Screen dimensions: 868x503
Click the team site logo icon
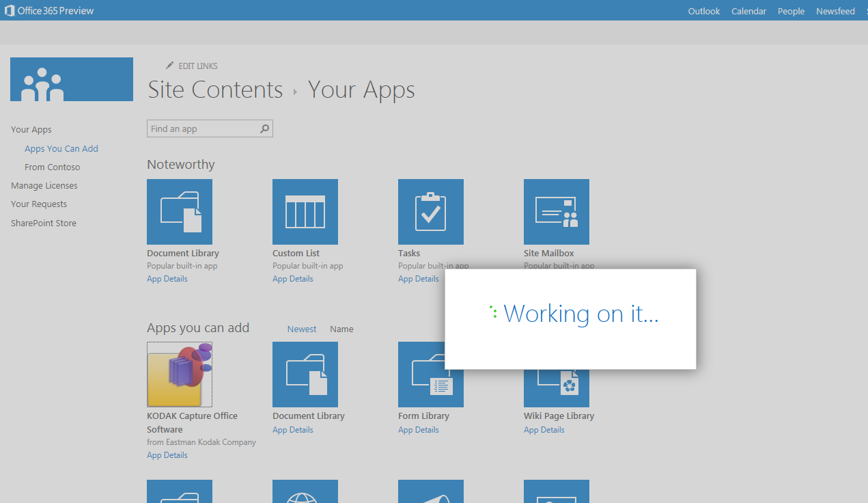tap(72, 79)
